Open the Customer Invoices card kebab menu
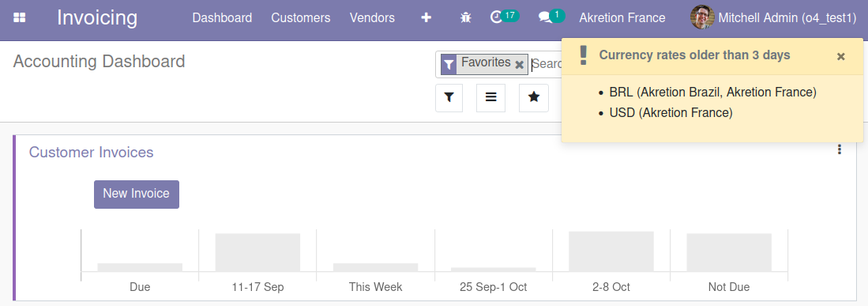The height and width of the screenshot is (306, 868). pos(840,149)
